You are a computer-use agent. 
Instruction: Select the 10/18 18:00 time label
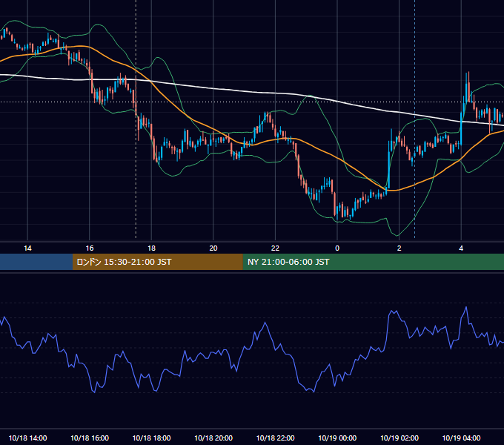(151, 438)
